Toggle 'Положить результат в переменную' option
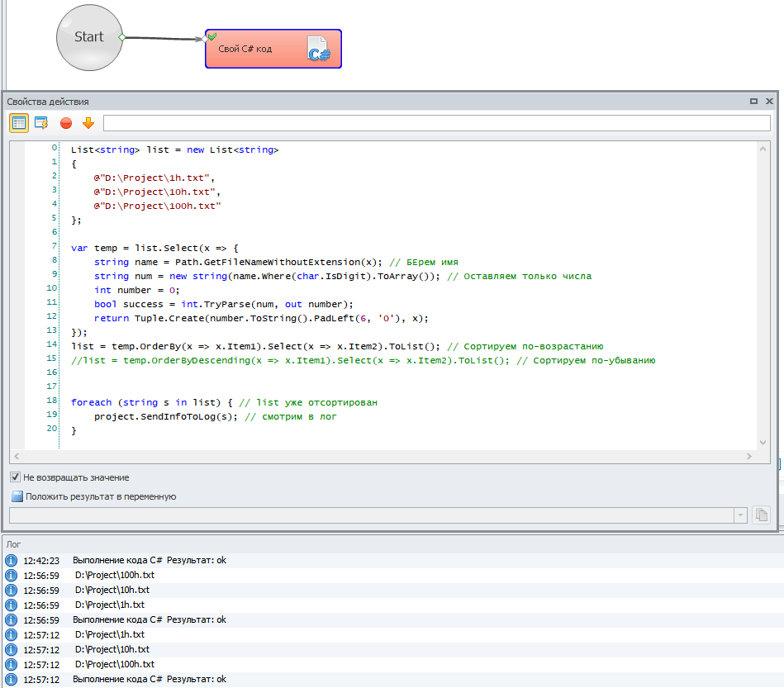The width and height of the screenshot is (784, 688). pos(17,496)
